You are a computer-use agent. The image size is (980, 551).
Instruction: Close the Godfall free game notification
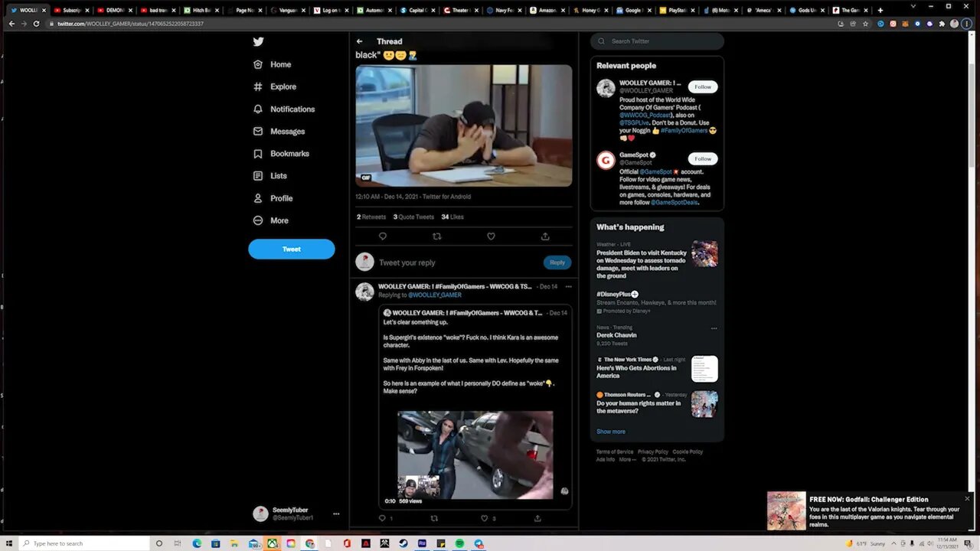pyautogui.click(x=967, y=499)
